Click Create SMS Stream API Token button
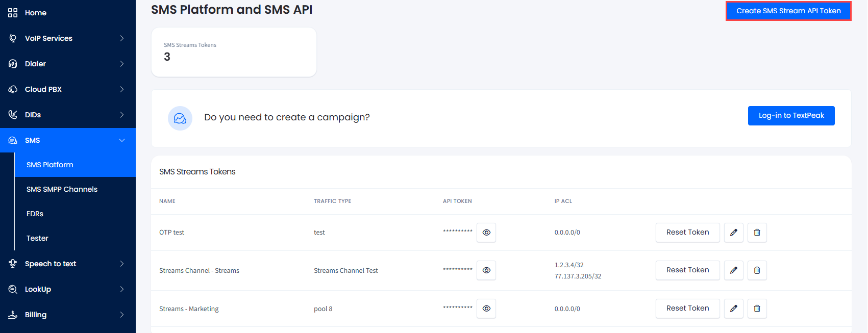 (x=788, y=11)
